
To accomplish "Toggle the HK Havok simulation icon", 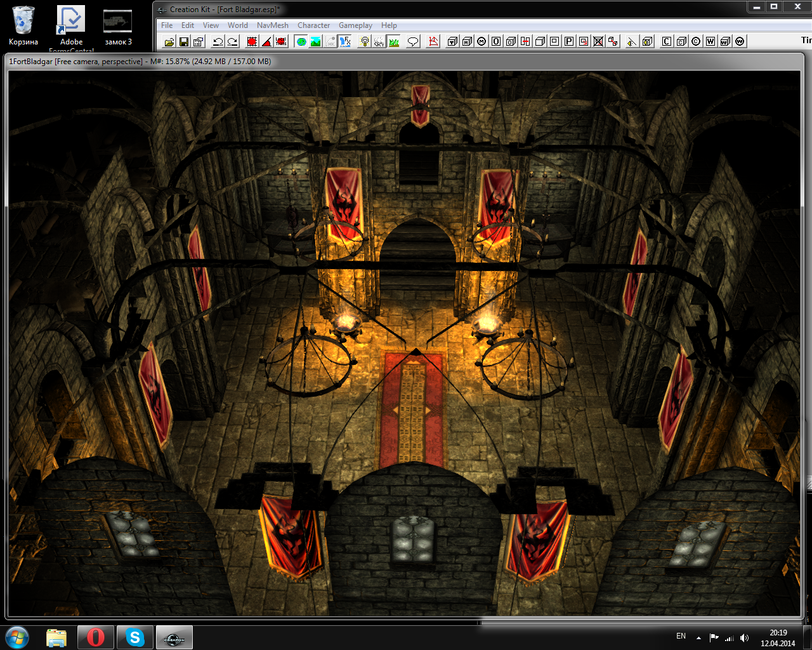I will click(331, 41).
